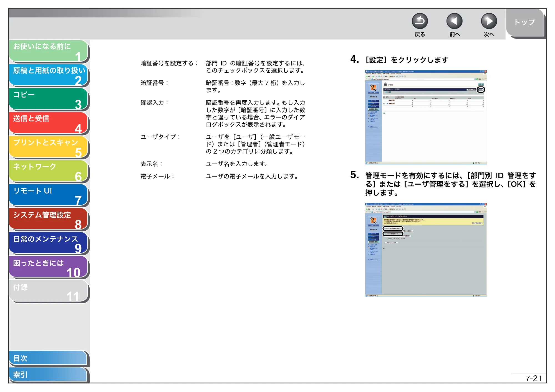Open chapter 1 お使いになる前に

pyautogui.click(x=49, y=51)
